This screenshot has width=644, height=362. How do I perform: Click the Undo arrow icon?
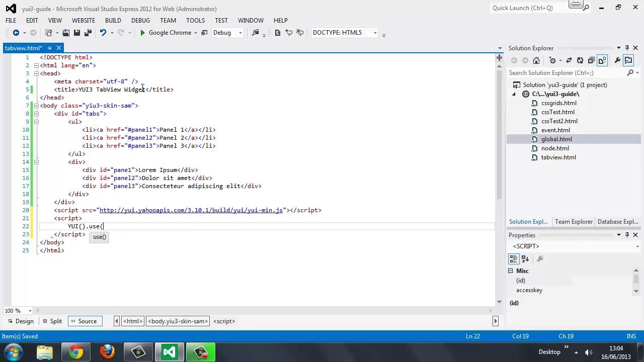click(x=103, y=33)
